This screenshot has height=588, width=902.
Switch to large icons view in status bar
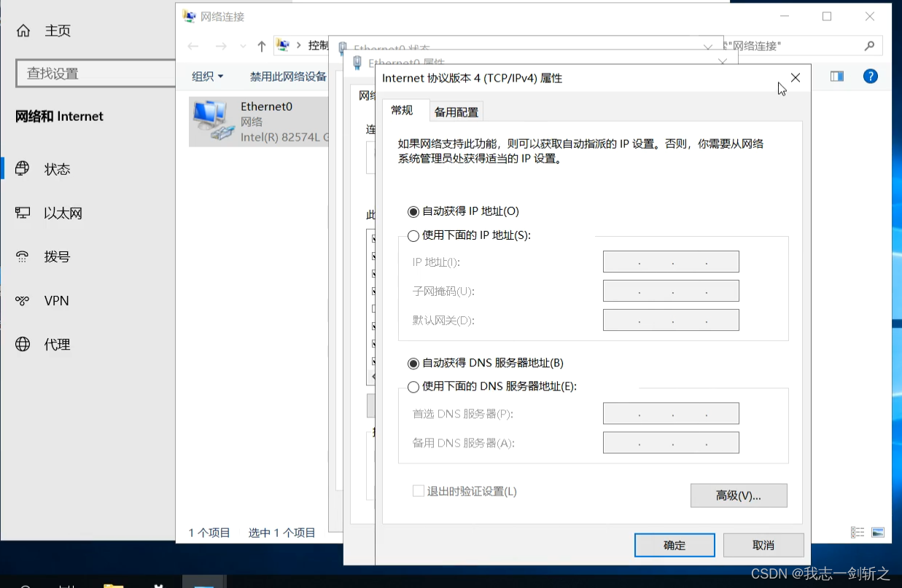(x=878, y=533)
